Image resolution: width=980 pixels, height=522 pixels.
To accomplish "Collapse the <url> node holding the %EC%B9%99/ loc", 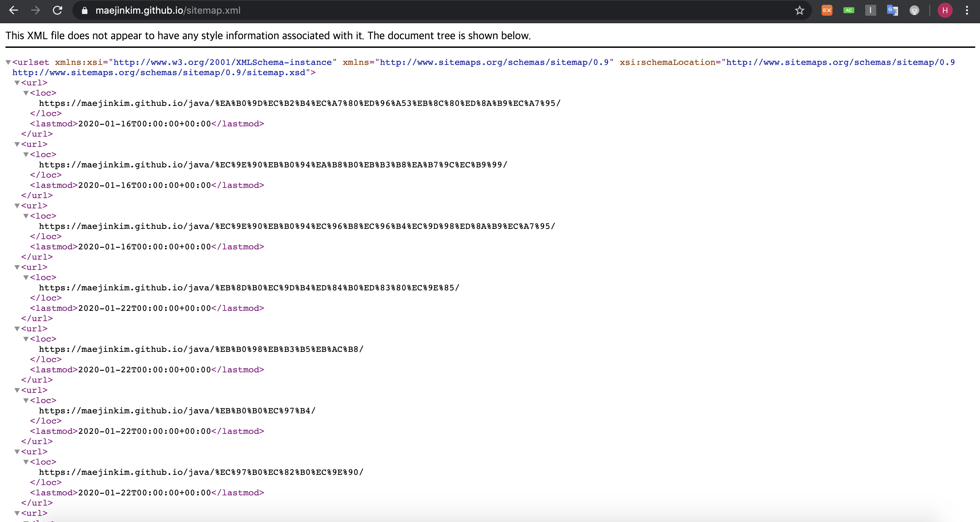I will pos(17,144).
